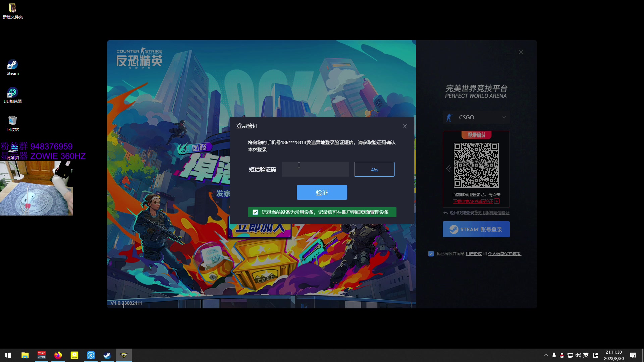
Task: Click the double-chevron back arrow beside QR code
Action: (x=448, y=169)
